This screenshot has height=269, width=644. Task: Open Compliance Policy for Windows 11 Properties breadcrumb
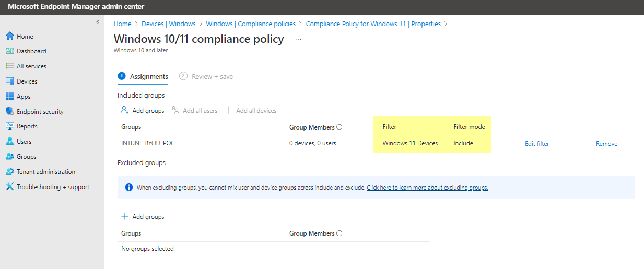[373, 24]
